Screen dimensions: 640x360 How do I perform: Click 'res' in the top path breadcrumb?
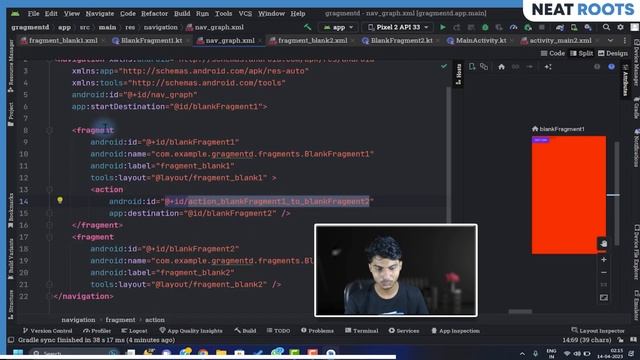coord(130,27)
